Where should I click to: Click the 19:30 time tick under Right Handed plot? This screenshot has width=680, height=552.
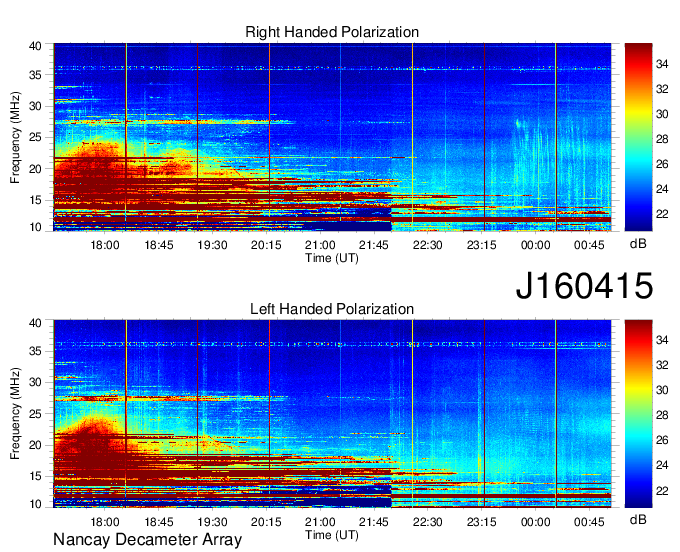[x=212, y=245]
